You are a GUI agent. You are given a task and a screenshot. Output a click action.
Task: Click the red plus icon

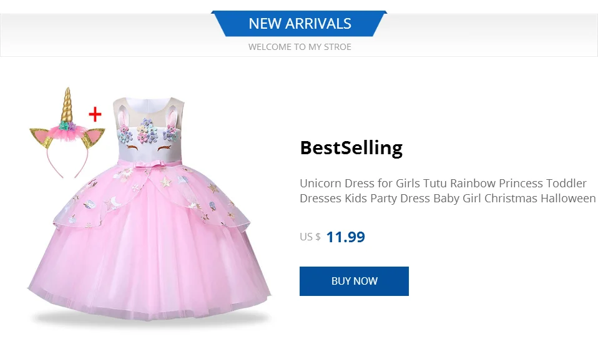[x=95, y=114]
